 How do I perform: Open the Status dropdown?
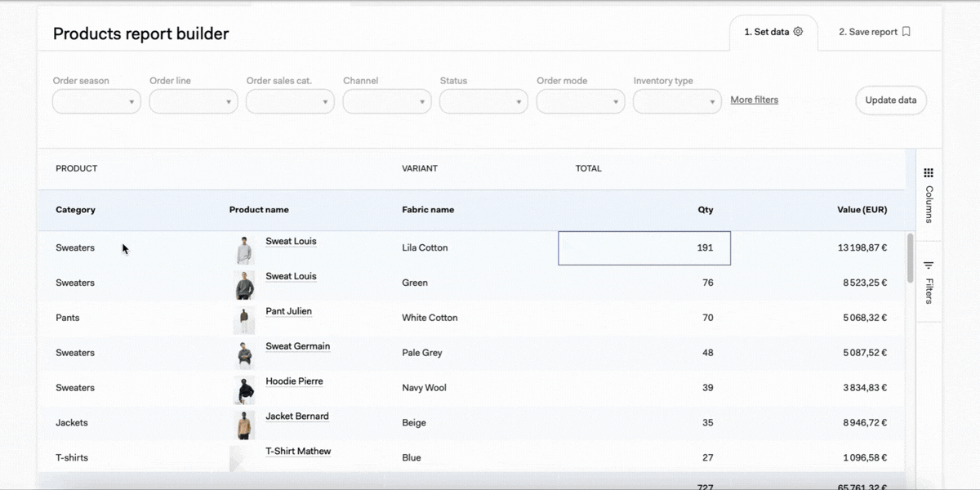[483, 101]
